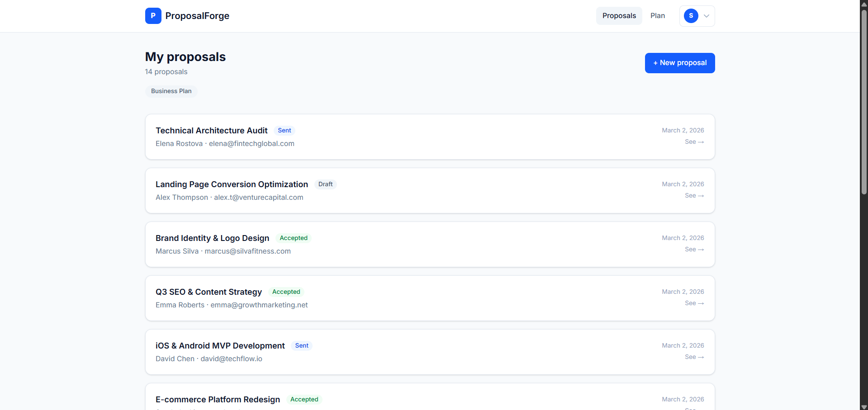
Task: Click the See arrow on Technical Architecture Audit
Action: [x=694, y=141]
